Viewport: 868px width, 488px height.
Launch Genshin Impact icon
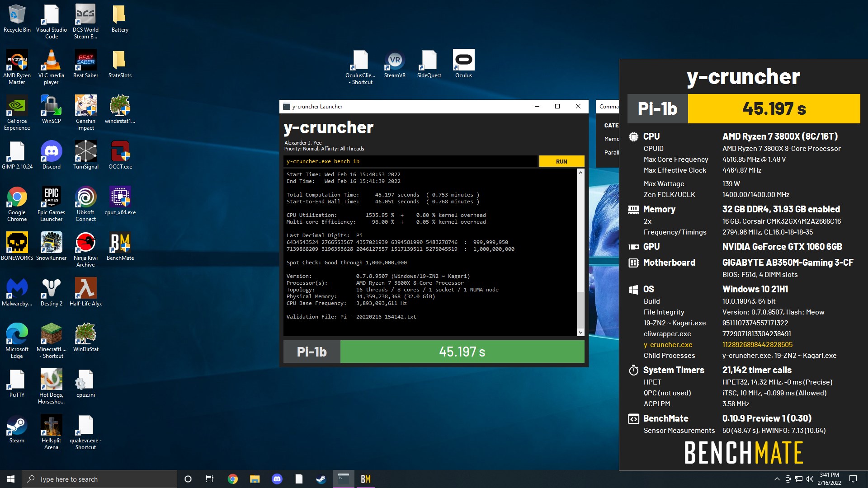pos(85,113)
